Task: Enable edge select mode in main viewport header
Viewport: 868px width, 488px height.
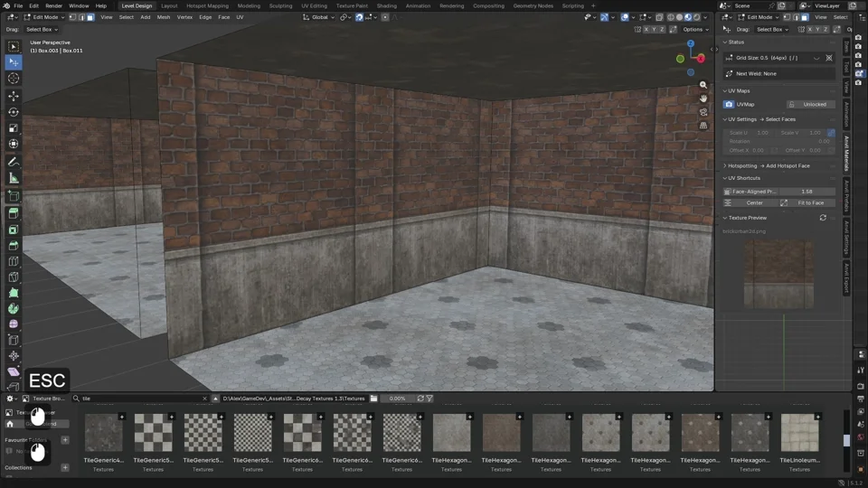Action: (81, 17)
